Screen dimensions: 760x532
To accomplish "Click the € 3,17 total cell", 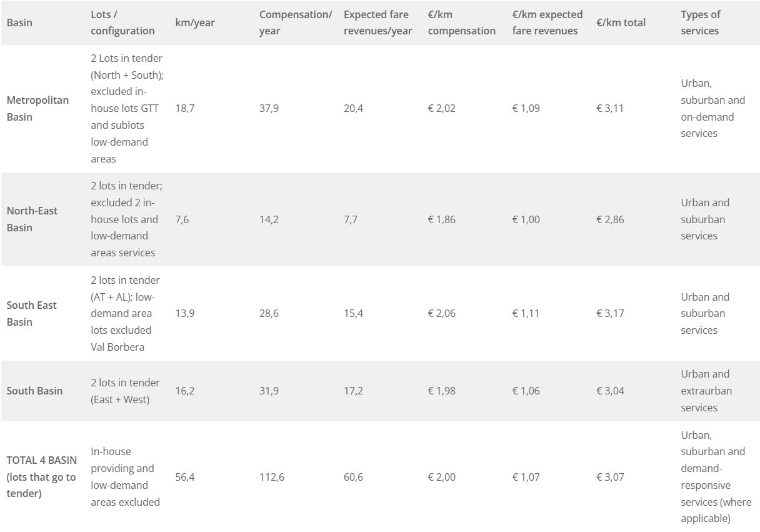I will click(x=611, y=314).
